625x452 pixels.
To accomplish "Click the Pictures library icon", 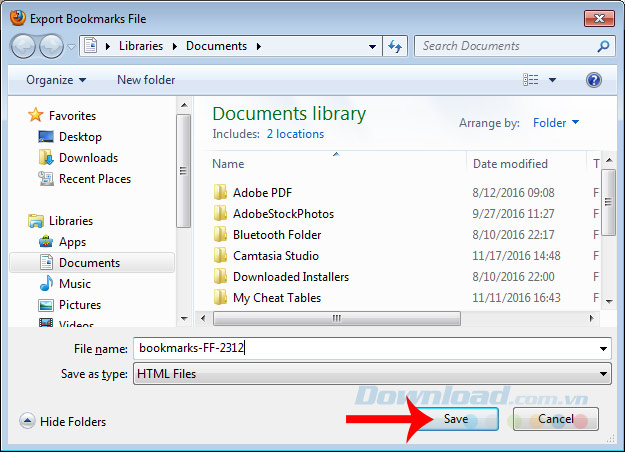I will tap(46, 305).
